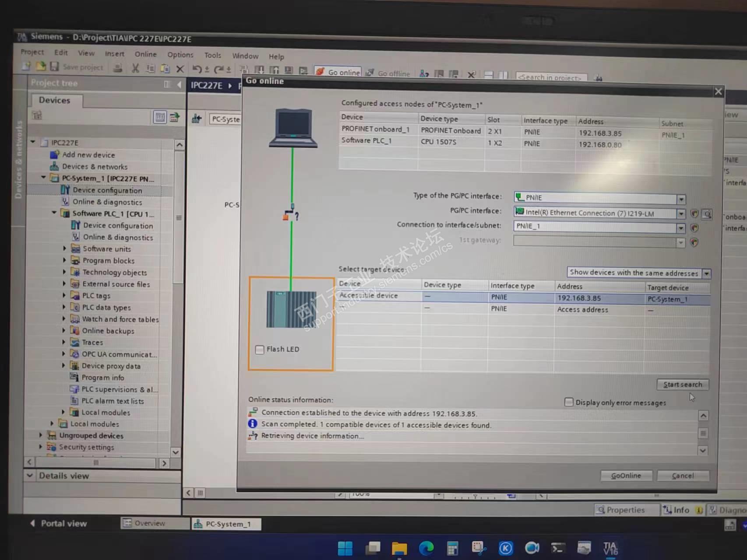Click the Save project toolbar icon
Viewport: 747px width, 560px height.
pyautogui.click(x=54, y=66)
